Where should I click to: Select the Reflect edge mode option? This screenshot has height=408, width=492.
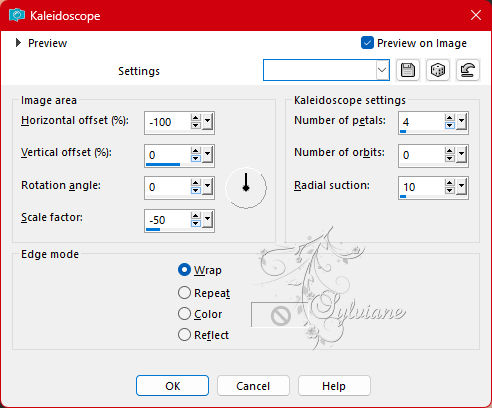click(x=184, y=335)
